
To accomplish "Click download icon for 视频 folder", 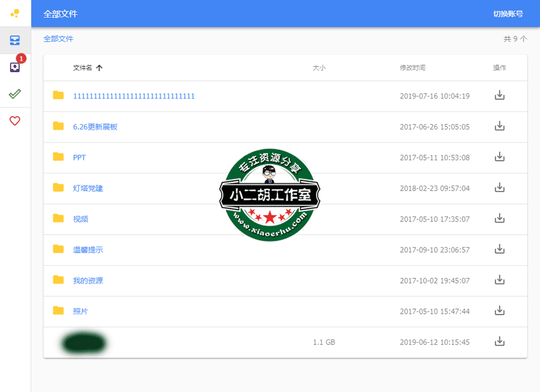I will click(x=499, y=219).
